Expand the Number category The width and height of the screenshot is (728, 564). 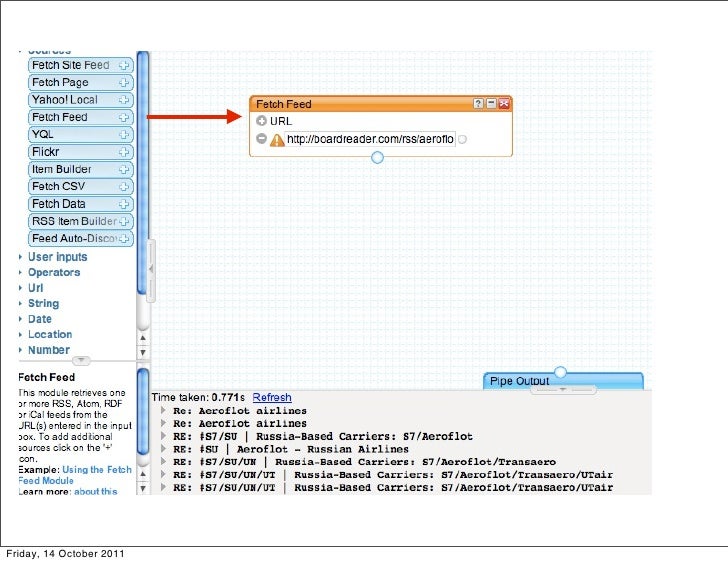49,350
